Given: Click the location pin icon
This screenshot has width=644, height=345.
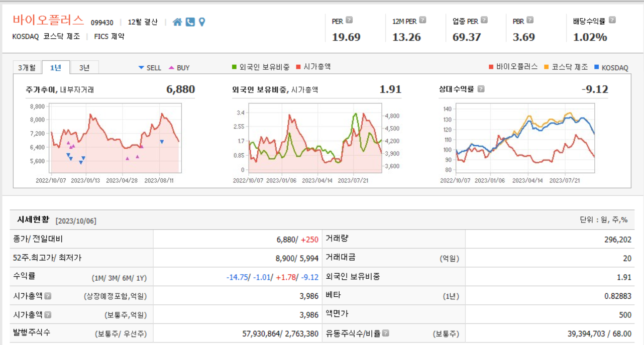Looking at the screenshot, I should tap(202, 22).
